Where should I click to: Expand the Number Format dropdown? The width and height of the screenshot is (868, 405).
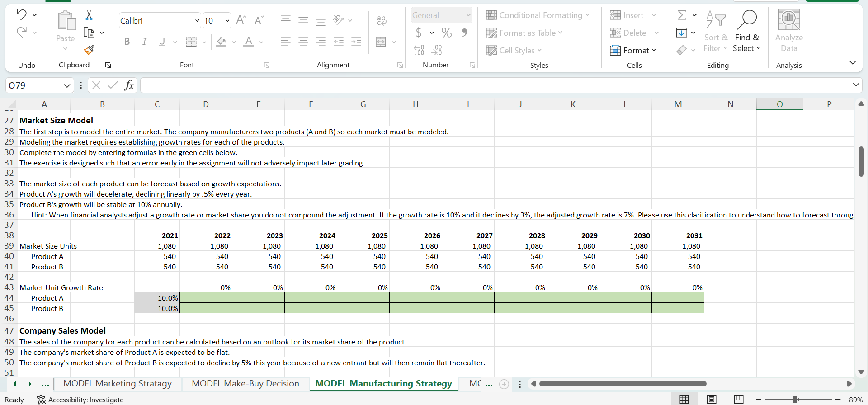tap(468, 15)
